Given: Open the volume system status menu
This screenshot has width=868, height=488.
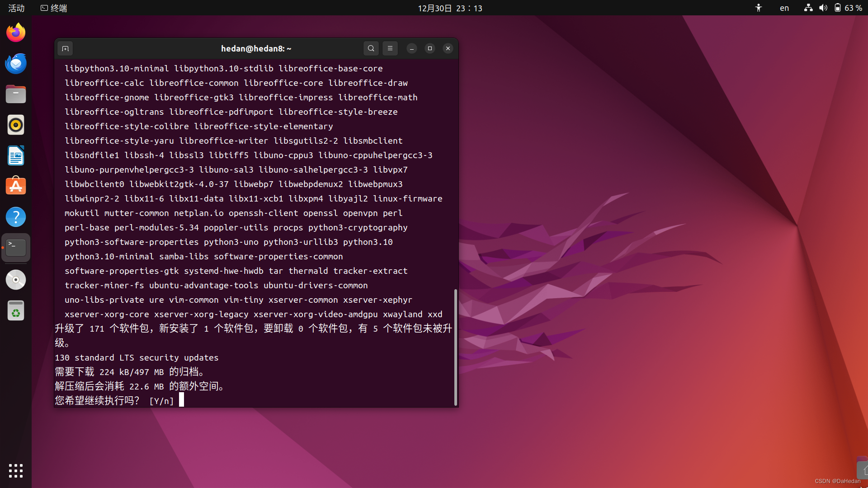Looking at the screenshot, I should click(823, 8).
